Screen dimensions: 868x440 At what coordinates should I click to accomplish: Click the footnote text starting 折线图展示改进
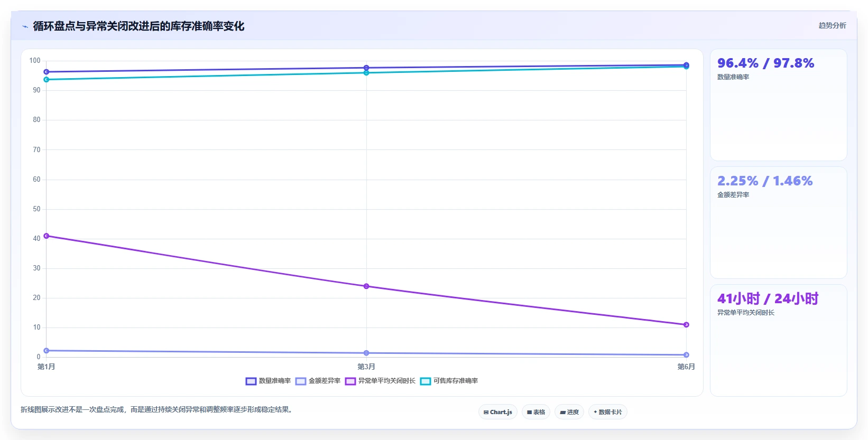coord(157,410)
